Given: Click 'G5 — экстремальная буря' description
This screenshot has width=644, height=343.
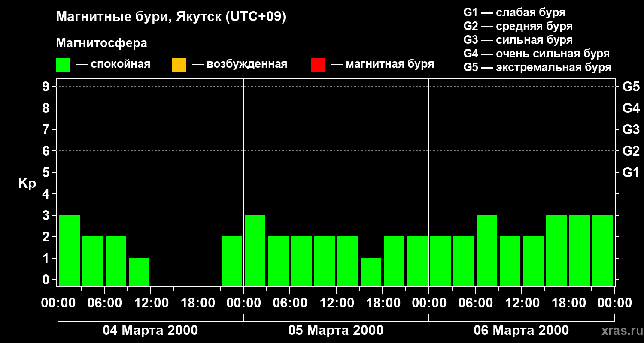Looking at the screenshot, I should pos(538,67).
